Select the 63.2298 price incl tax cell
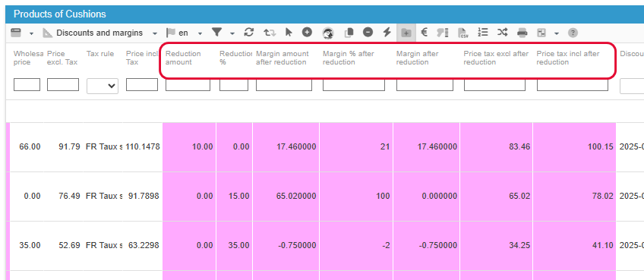Screen dimensions: 644x280 [x=143, y=246]
